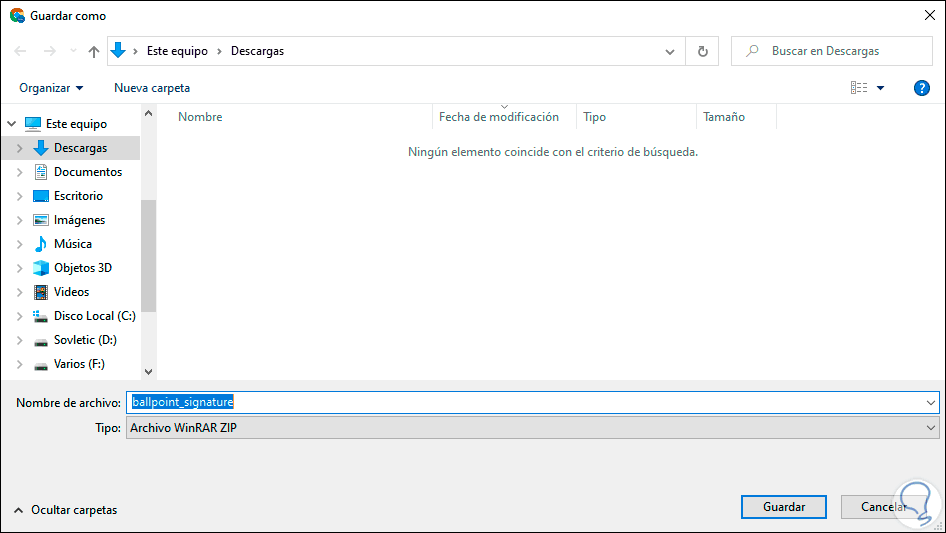The height and width of the screenshot is (533, 946).
Task: Select Descargas folder in sidebar
Action: [x=80, y=148]
